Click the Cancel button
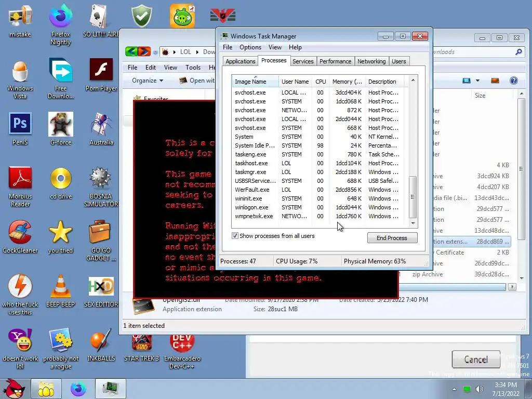Image resolution: width=532 pixels, height=399 pixels. tap(476, 360)
